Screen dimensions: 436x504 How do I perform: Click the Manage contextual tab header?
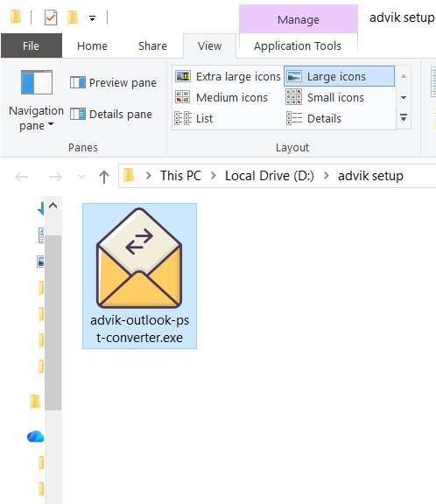(x=299, y=19)
